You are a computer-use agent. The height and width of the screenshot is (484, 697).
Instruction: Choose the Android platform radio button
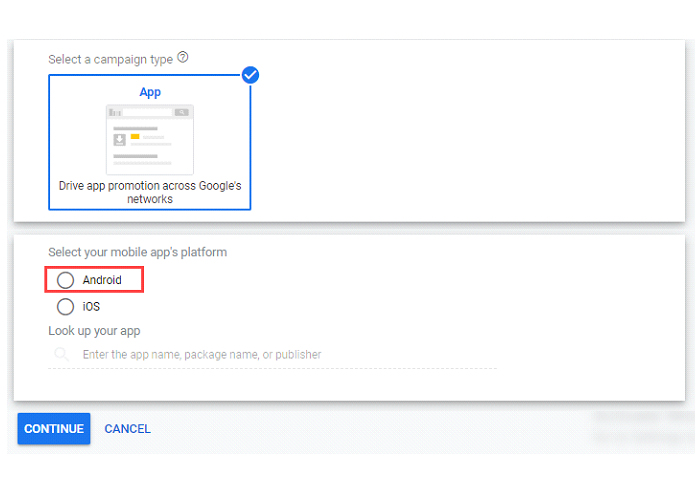point(65,280)
